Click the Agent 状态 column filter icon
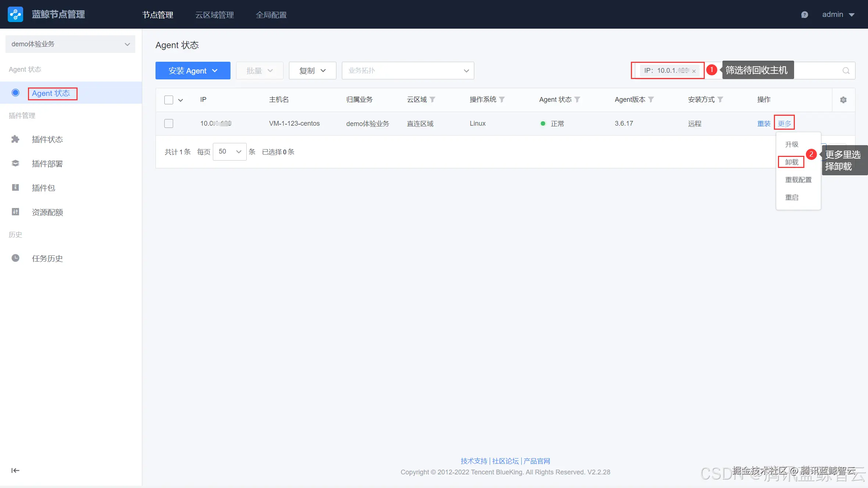This screenshot has height=488, width=868. [577, 100]
